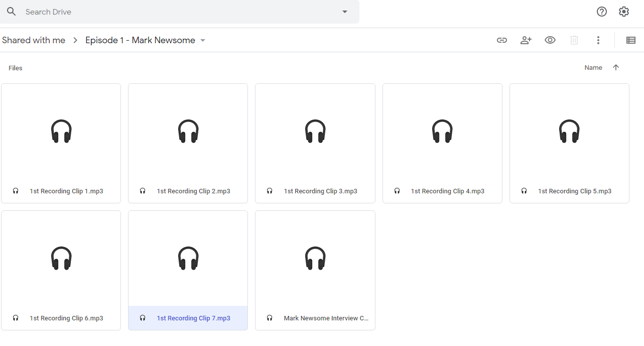Image resolution: width=644 pixels, height=346 pixels.
Task: Preview selected file with eye icon
Action: 550,40
